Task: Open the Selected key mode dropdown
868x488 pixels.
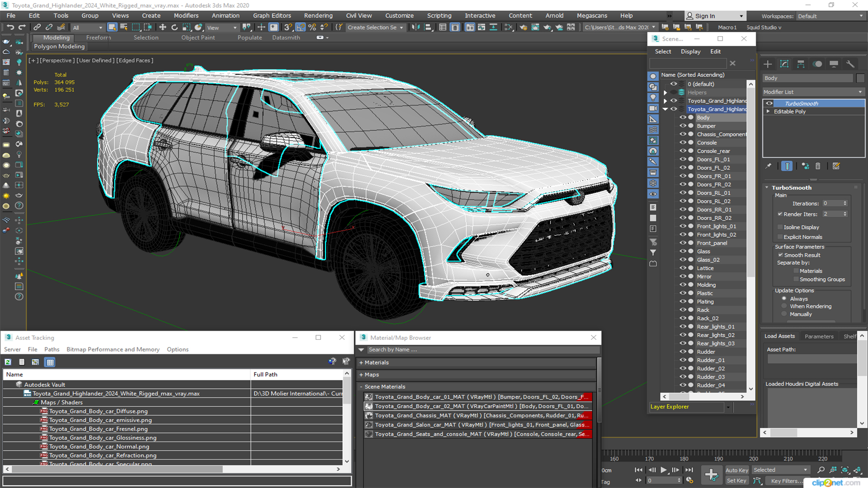Action: click(x=781, y=470)
